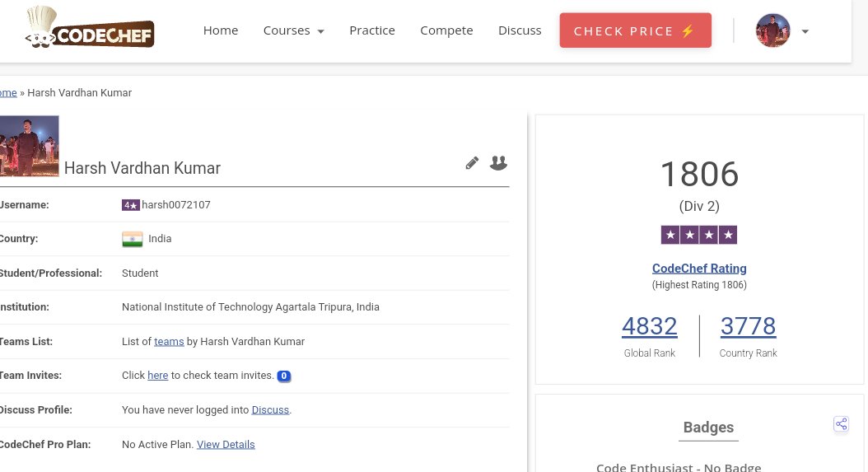Screen dimensions: 868x472
Task: Open country rank 3778
Action: click(748, 326)
